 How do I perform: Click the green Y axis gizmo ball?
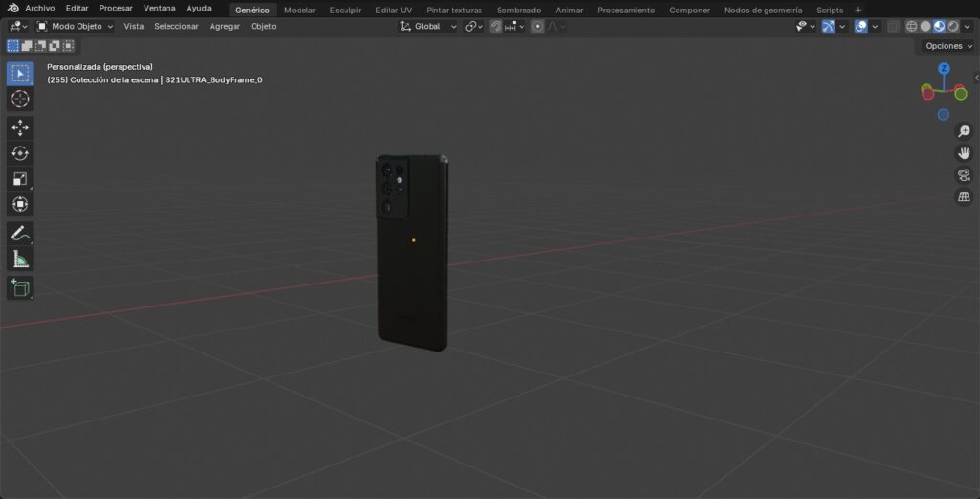tap(961, 94)
